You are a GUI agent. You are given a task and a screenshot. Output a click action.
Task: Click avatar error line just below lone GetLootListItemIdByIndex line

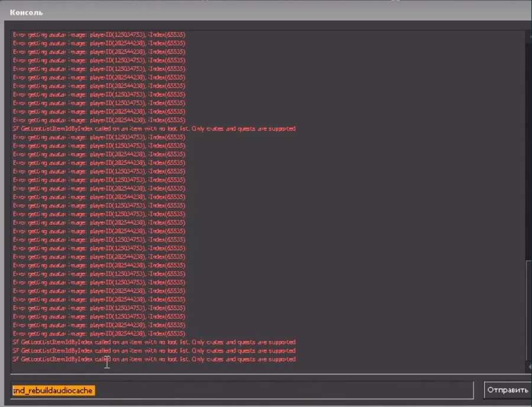coord(99,137)
